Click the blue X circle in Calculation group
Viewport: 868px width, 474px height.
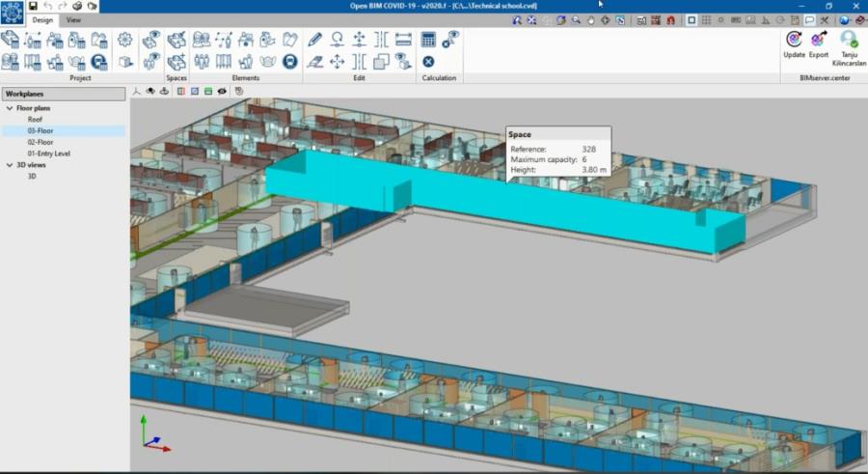[428, 62]
